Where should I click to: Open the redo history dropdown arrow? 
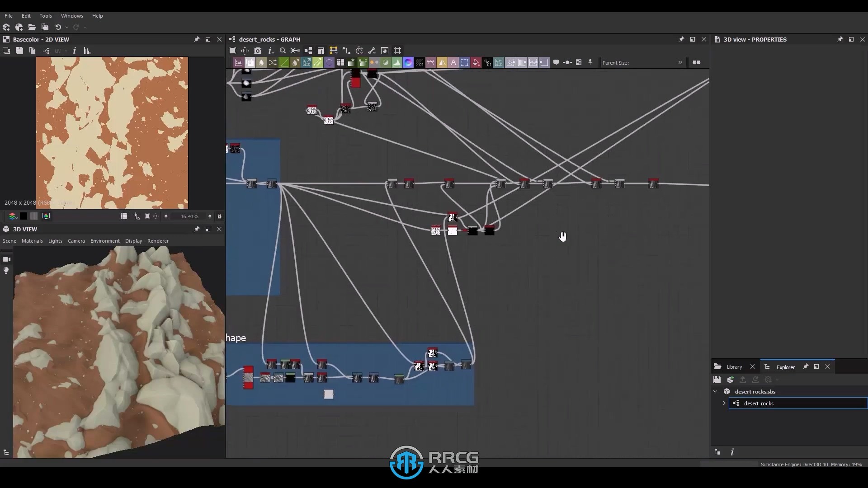tap(85, 27)
